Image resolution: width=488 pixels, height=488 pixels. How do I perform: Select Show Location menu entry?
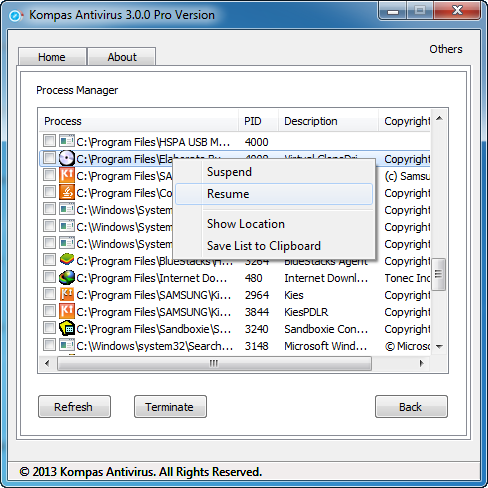274,224
